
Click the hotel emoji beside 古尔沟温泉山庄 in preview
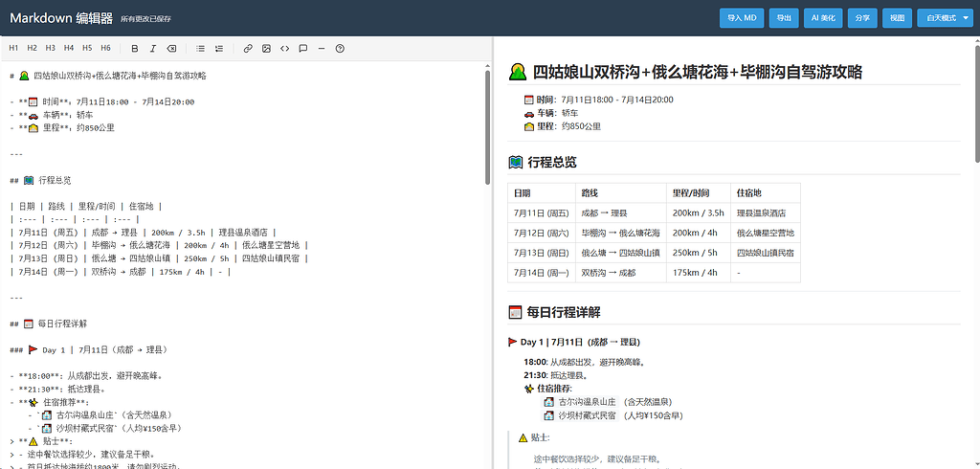pos(548,402)
